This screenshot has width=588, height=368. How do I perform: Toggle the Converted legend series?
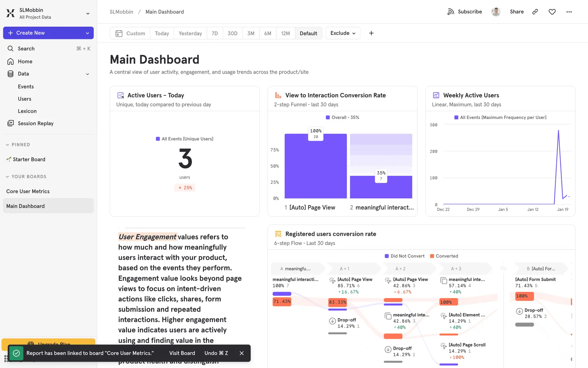pyautogui.click(x=444, y=256)
